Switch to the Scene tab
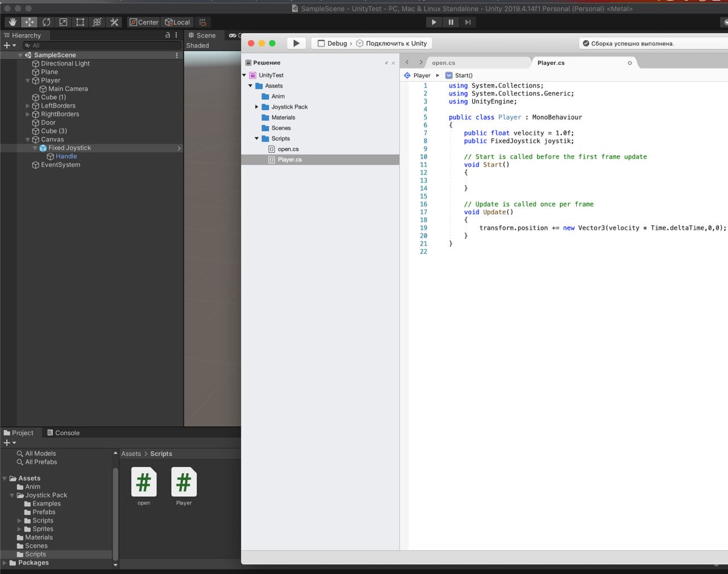 tap(202, 35)
